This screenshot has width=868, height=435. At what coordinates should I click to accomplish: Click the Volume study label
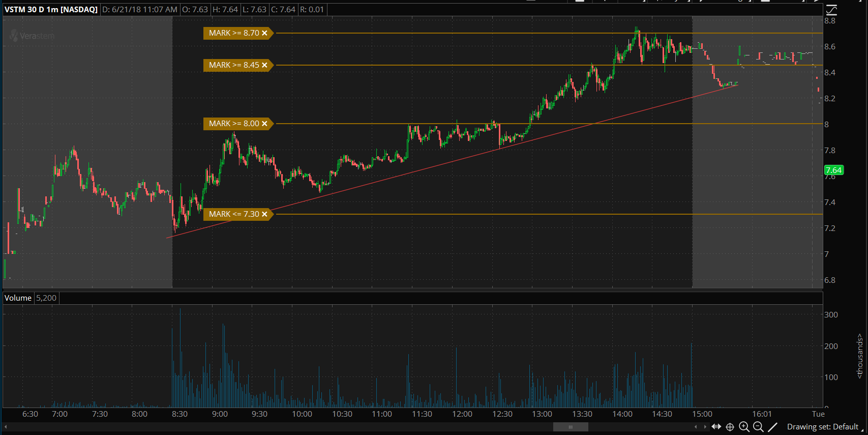click(x=18, y=298)
